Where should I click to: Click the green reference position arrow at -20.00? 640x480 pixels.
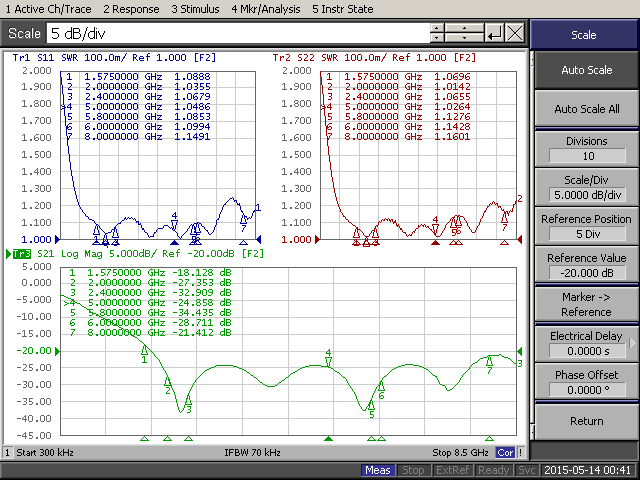pos(58,351)
